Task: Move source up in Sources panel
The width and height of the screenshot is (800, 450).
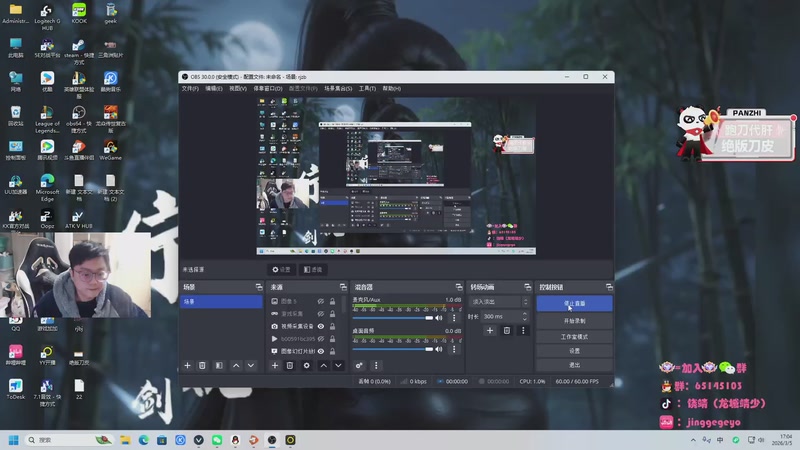Action: tap(323, 365)
